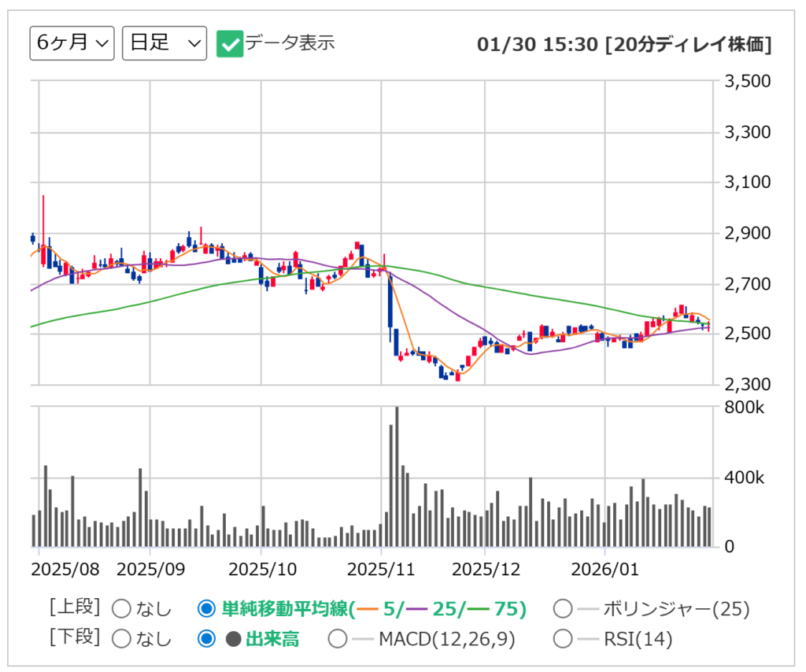Select なし radio for 下段 row

point(122,639)
